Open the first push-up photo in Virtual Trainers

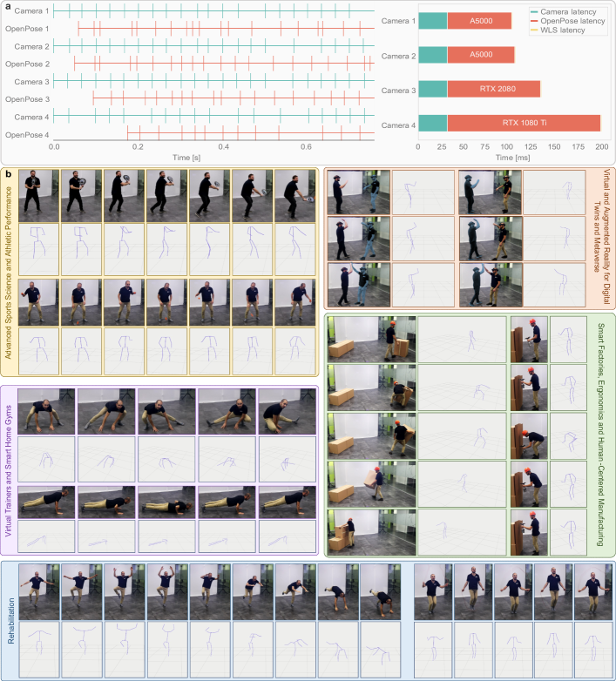[46, 502]
